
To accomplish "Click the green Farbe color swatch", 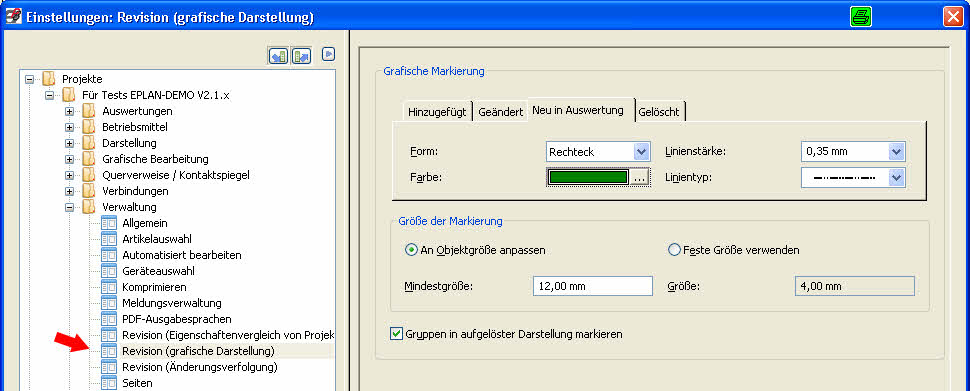I will 589,178.
